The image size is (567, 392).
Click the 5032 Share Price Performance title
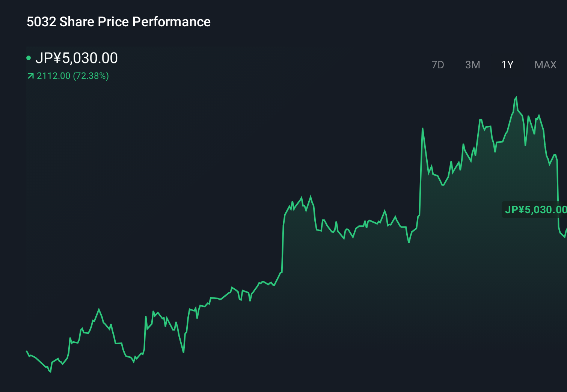(118, 22)
